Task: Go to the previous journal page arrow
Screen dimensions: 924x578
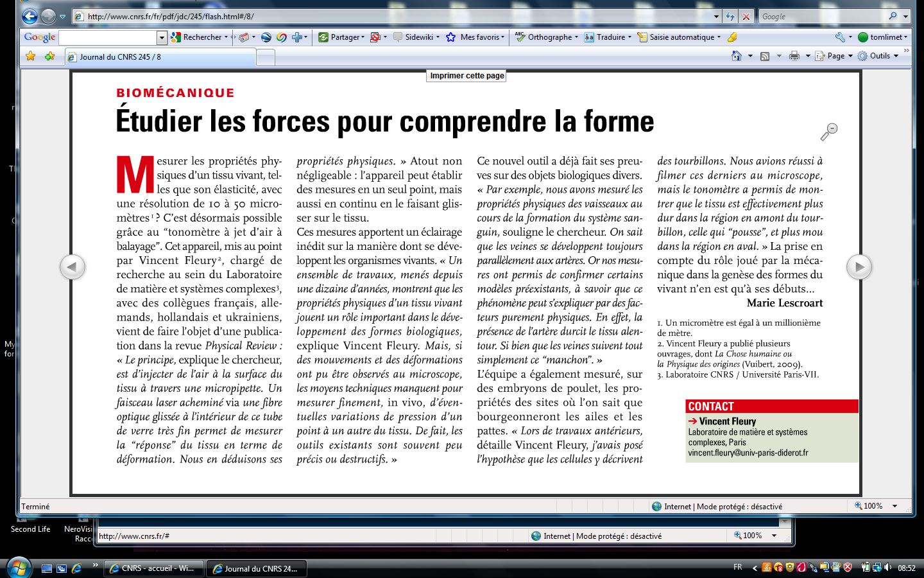Action: (73, 267)
